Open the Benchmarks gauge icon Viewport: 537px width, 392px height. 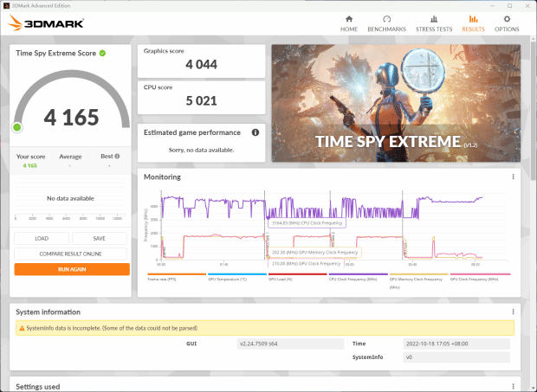386,19
